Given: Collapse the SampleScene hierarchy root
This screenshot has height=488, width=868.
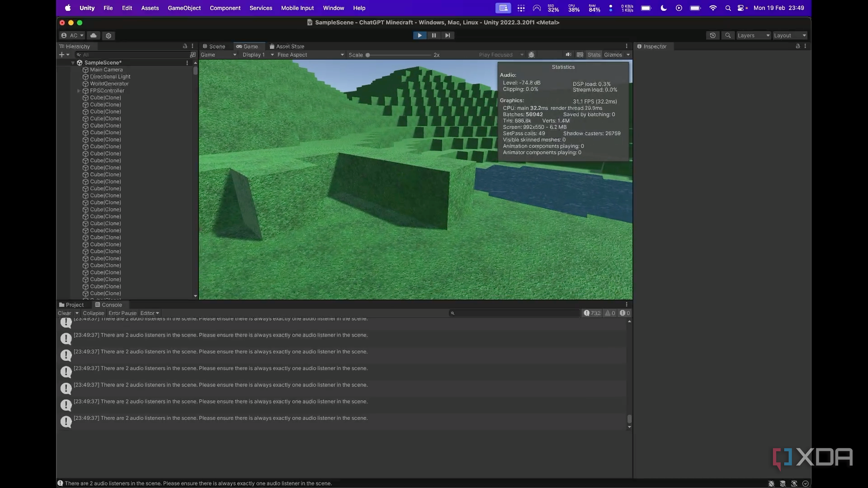Looking at the screenshot, I should tap(73, 63).
